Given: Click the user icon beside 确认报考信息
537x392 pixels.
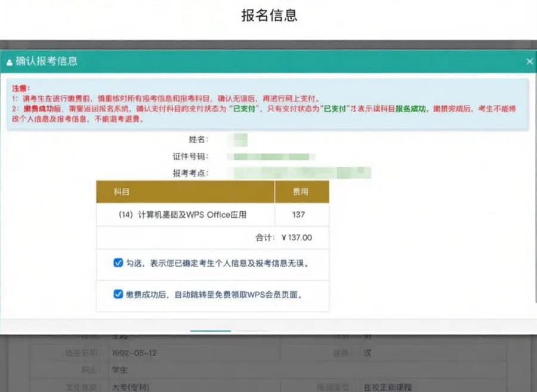Looking at the screenshot, I should click(x=9, y=62).
